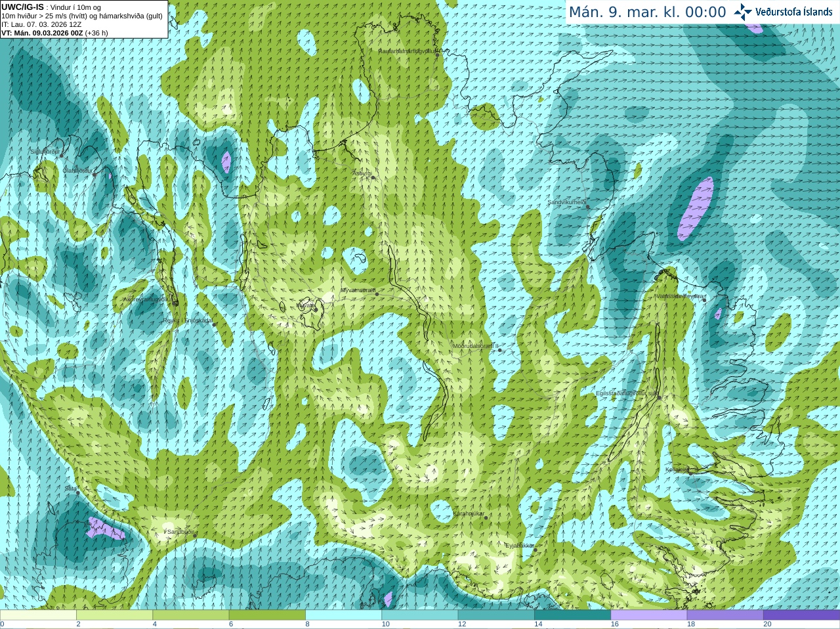
Task: Click the 2–4 m/s legend color
Action: (x=115, y=615)
